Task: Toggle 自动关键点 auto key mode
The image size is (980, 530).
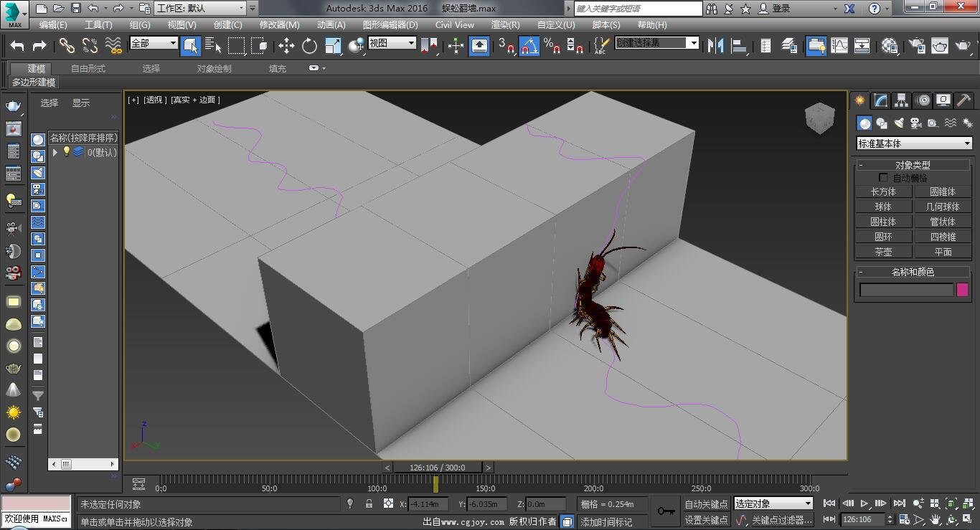Action: pyautogui.click(x=706, y=504)
